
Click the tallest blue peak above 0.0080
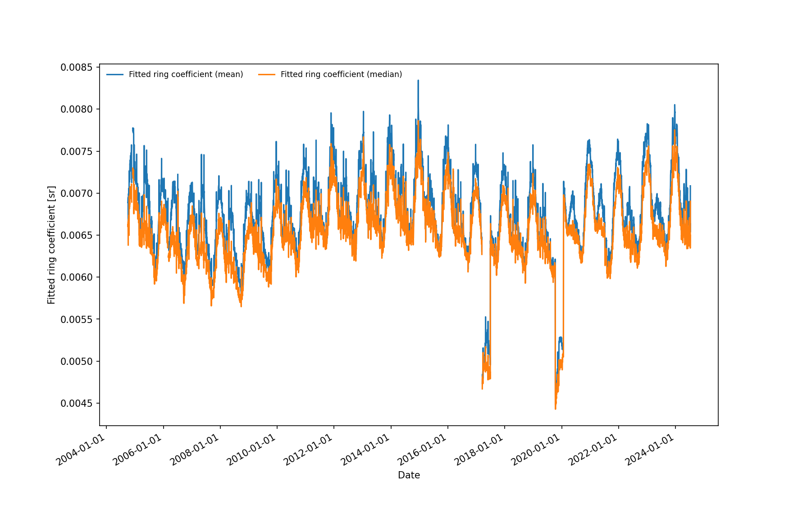pyautogui.click(x=418, y=81)
